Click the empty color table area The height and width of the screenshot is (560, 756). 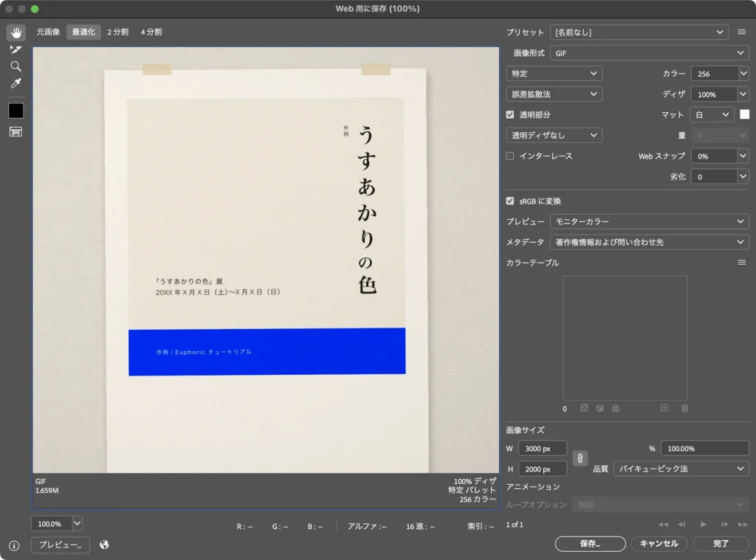click(625, 338)
